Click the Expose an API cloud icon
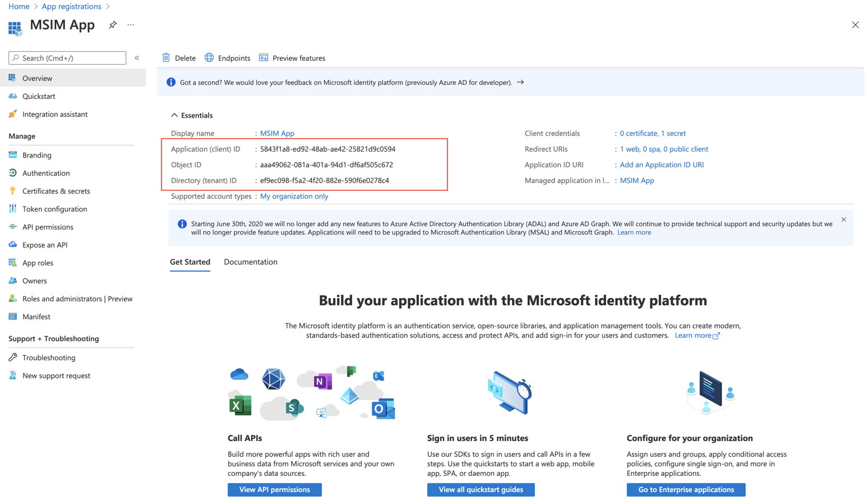The height and width of the screenshot is (504, 868). pos(12,245)
